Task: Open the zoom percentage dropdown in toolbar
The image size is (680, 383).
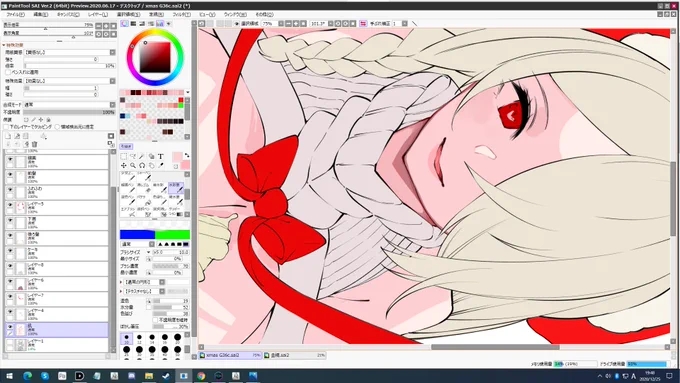Action: tap(281, 23)
